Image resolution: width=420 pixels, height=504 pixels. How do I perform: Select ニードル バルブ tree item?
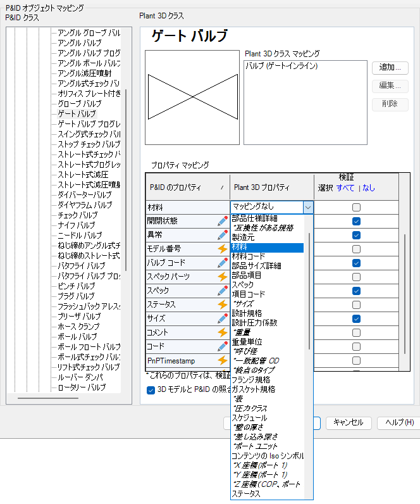(x=80, y=236)
